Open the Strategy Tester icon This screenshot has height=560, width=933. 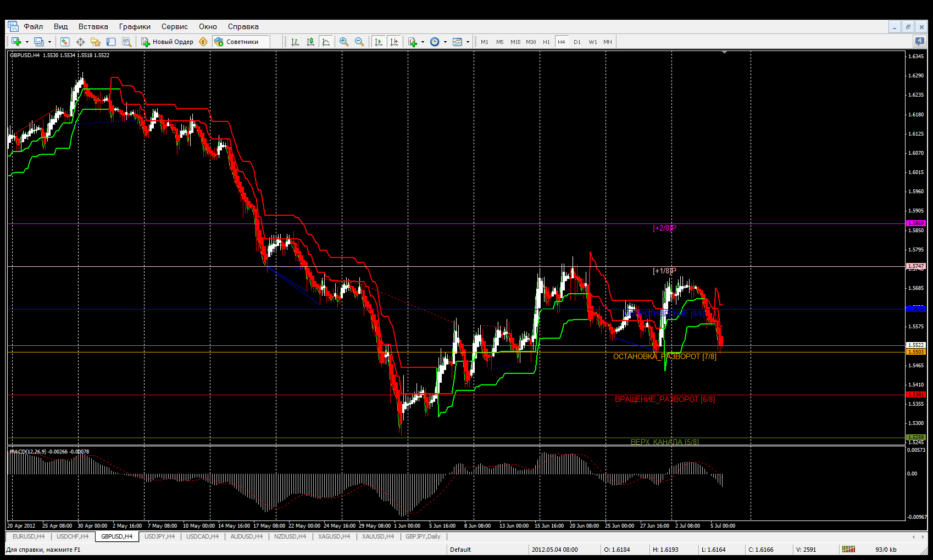[126, 42]
